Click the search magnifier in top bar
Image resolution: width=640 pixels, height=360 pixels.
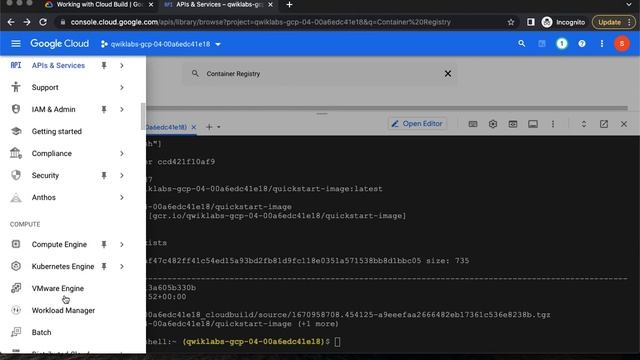521,44
